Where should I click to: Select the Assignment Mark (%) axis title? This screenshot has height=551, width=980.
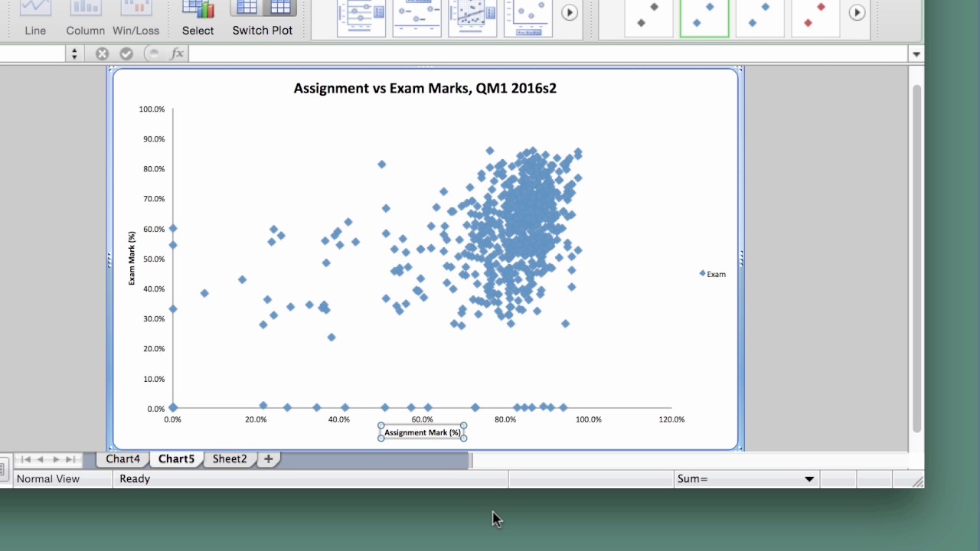423,432
